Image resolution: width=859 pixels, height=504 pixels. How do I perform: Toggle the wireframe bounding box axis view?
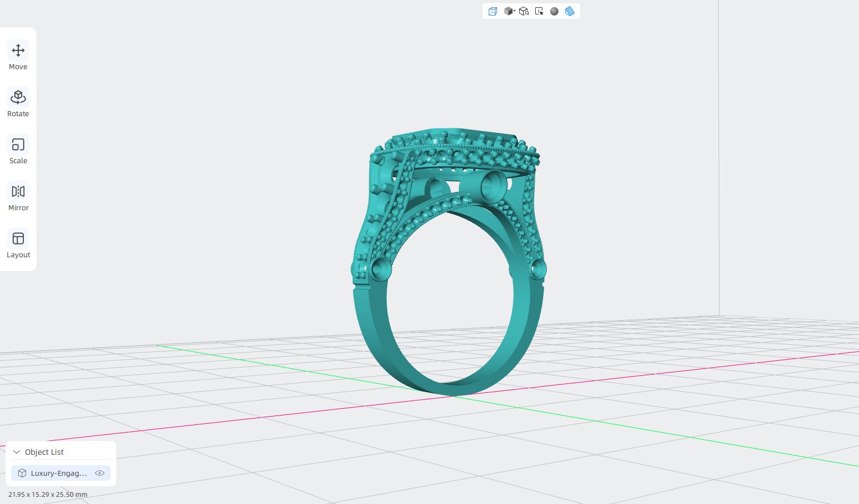[x=493, y=11]
